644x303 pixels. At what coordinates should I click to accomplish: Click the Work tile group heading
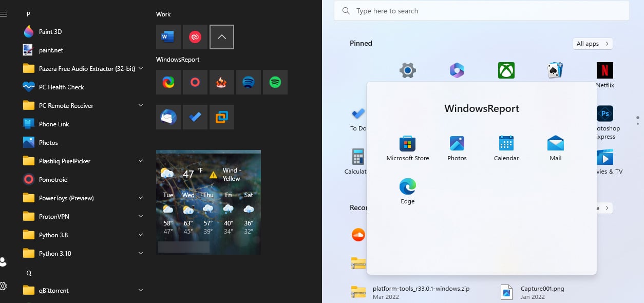(163, 14)
